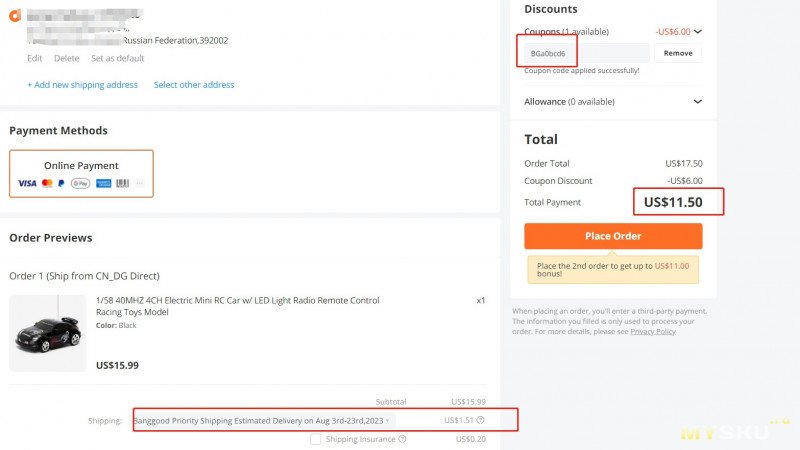The width and height of the screenshot is (800, 450).
Task: Expand the Allowance section chevron
Action: (x=698, y=101)
